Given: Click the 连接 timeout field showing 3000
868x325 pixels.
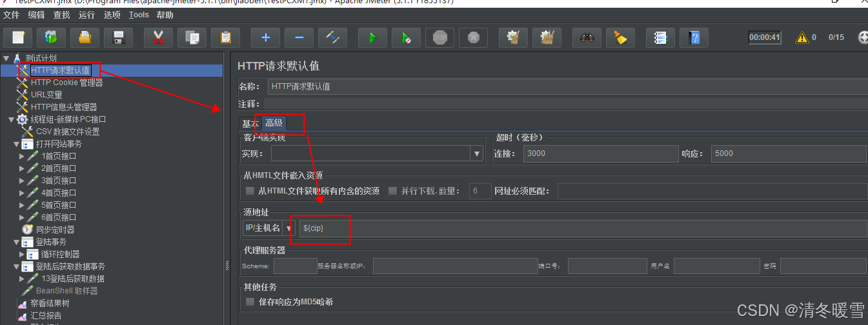Looking at the screenshot, I should (600, 153).
